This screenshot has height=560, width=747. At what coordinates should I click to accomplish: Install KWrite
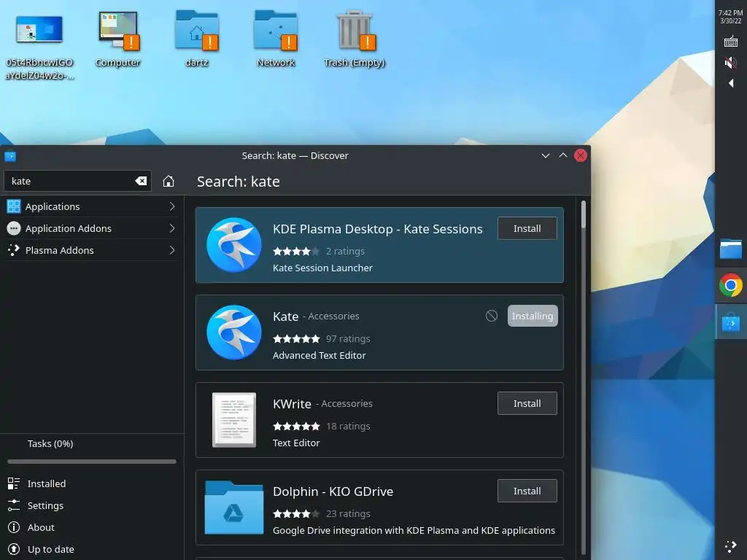527,403
